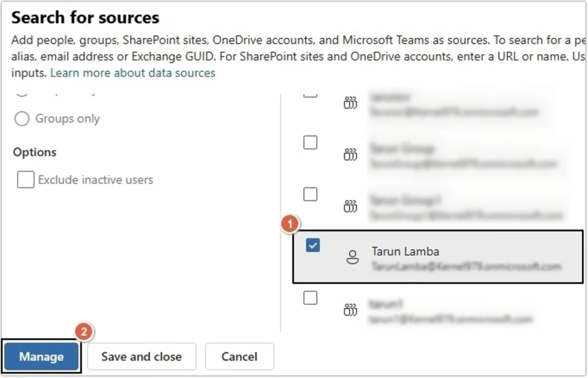Screen dimensions: 588x378
Task: Click the Search for sources title
Action: pyautogui.click(x=86, y=18)
